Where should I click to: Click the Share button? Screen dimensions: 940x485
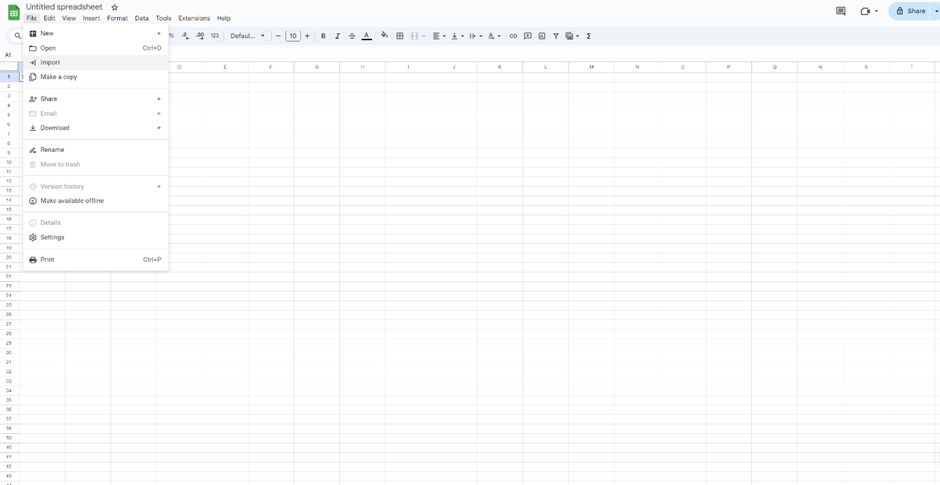click(x=911, y=11)
